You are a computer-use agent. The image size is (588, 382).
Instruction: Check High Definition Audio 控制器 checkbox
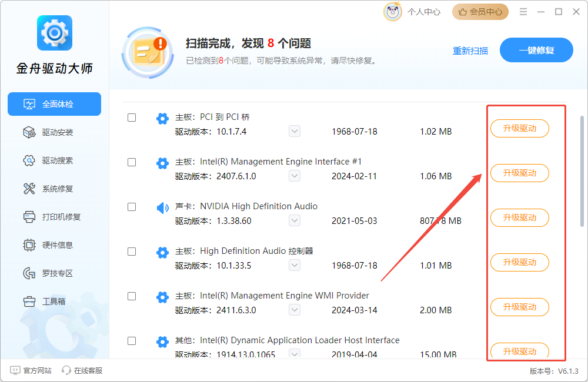(x=132, y=251)
